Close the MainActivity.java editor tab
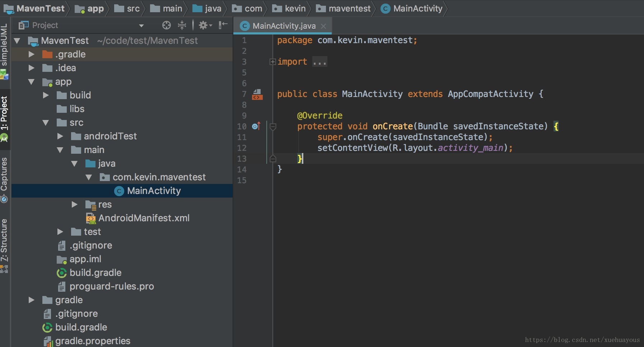 click(x=323, y=26)
